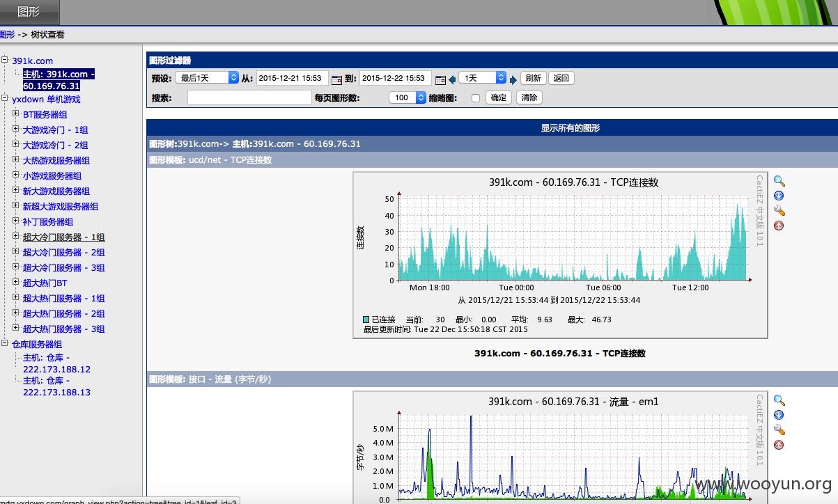This screenshot has height=504, width=838.
Task: Open the 超大热门BT link
Action: pos(45,283)
